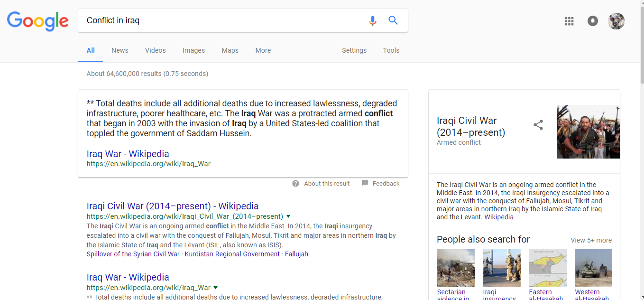Open the More search categories menu
Screen dimensions: 644x300
point(263,50)
